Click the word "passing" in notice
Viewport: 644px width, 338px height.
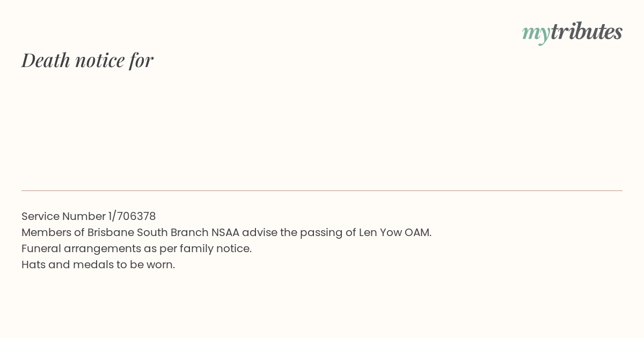click(x=321, y=232)
